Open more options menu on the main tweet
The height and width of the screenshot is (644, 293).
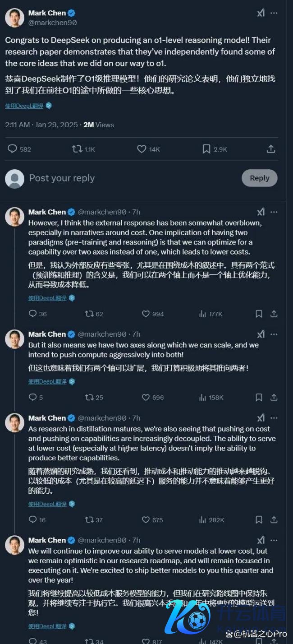pos(274,13)
